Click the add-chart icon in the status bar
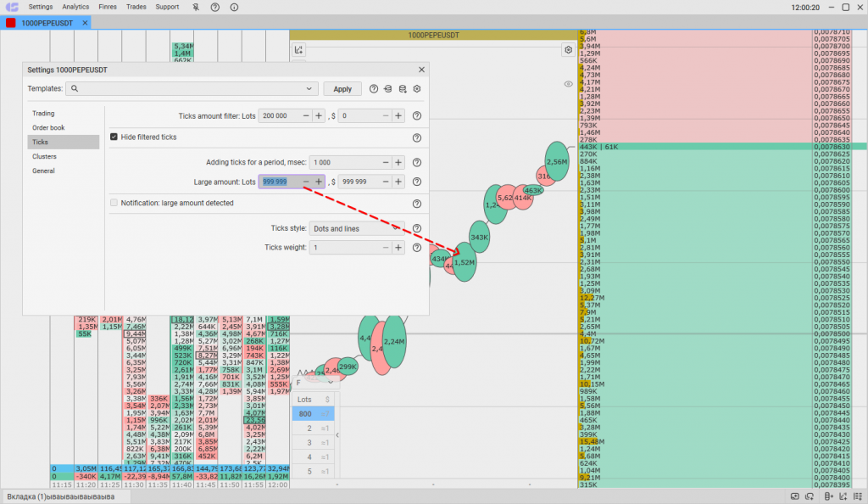The width and height of the screenshot is (868, 504). point(843,496)
